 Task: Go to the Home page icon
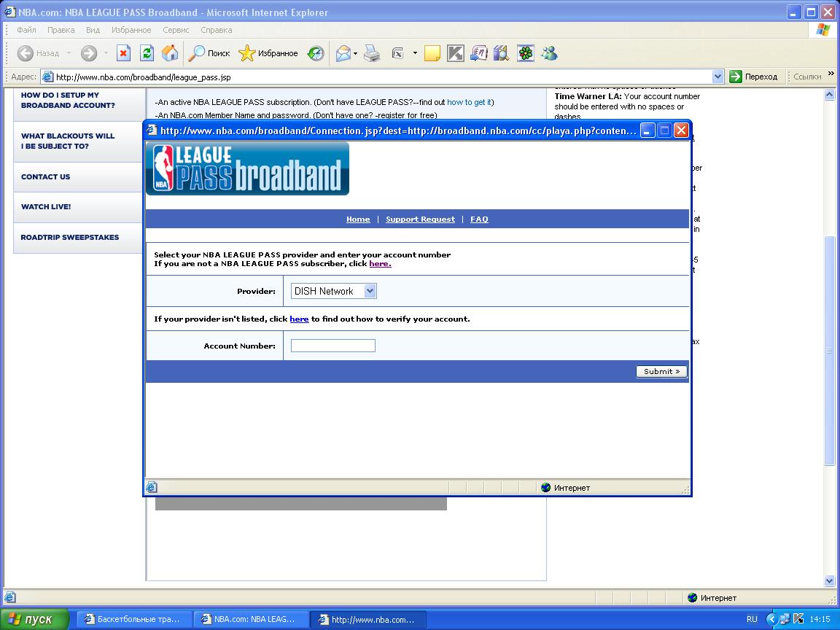[170, 53]
